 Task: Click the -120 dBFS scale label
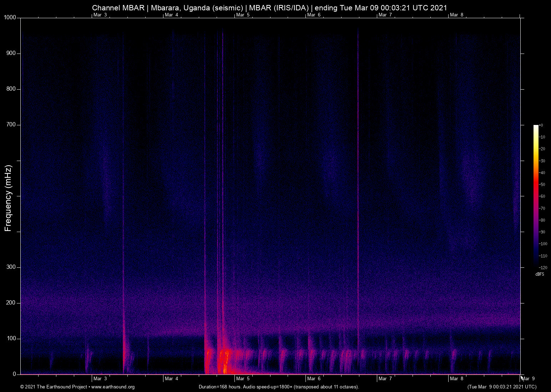[x=544, y=268]
